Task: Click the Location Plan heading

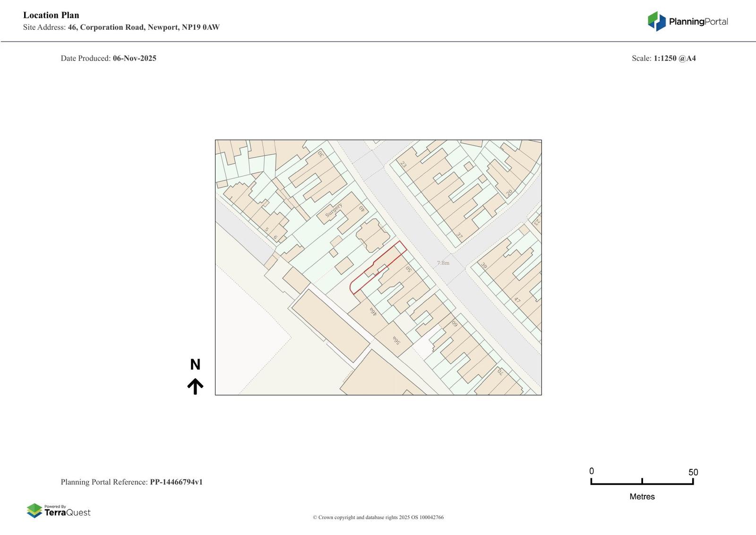Action: pos(51,15)
